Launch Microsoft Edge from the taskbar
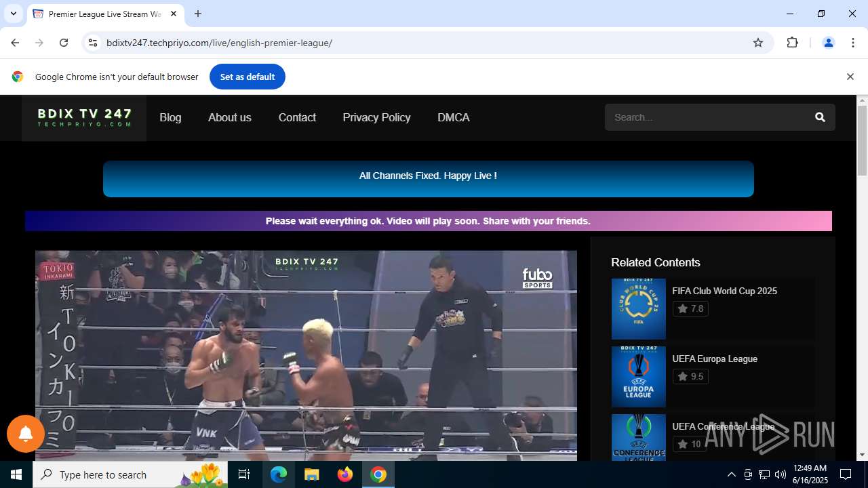 pyautogui.click(x=279, y=474)
